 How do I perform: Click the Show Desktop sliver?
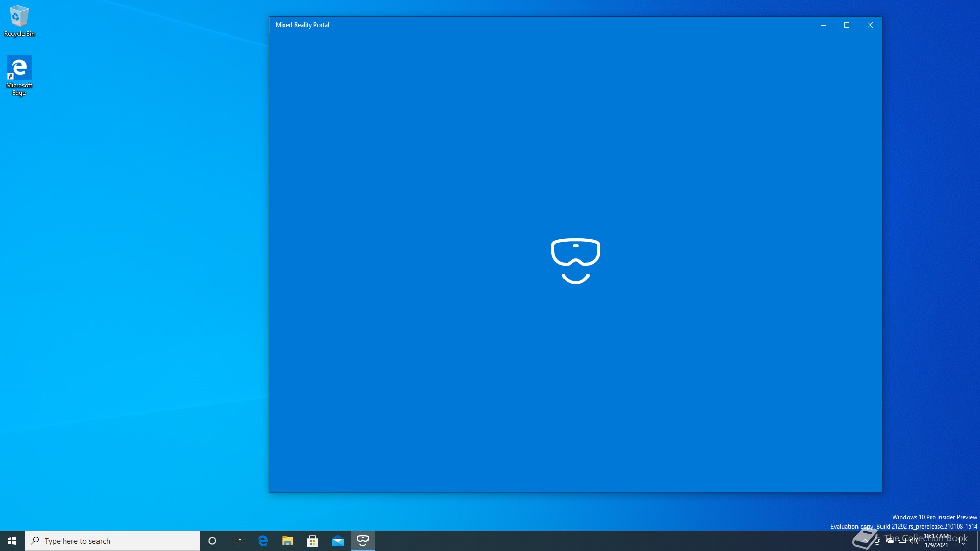point(978,541)
